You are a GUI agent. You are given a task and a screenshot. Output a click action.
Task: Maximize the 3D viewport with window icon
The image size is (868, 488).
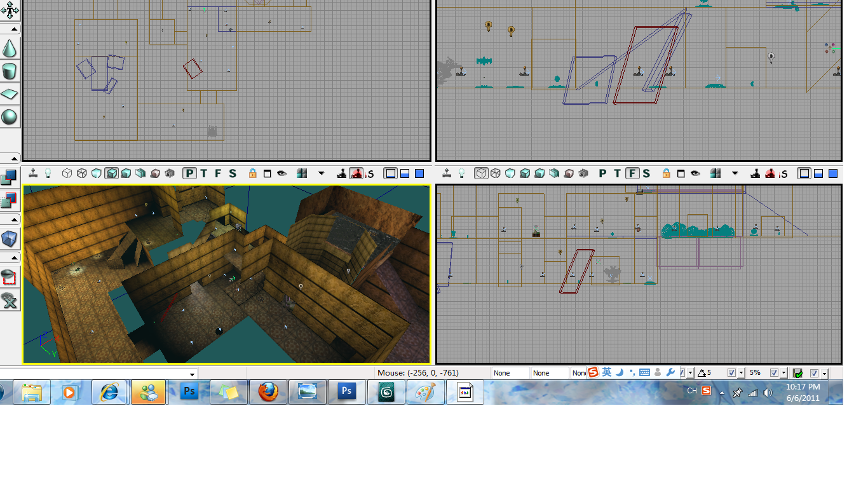tap(267, 173)
